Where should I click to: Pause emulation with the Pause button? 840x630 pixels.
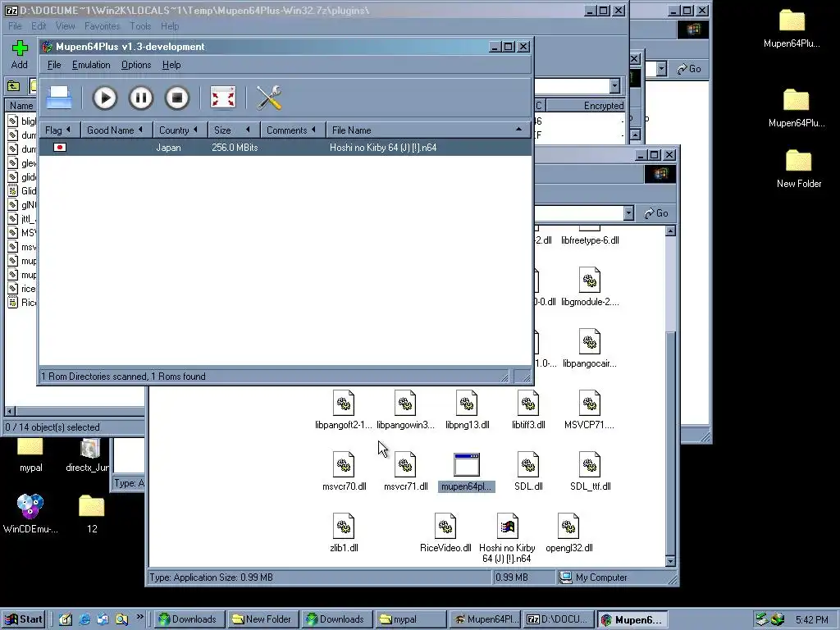coord(141,98)
